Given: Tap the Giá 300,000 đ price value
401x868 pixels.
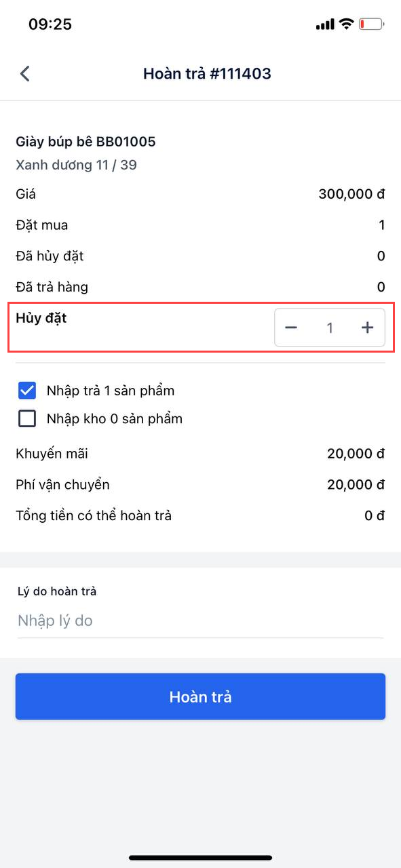Looking at the screenshot, I should 351,195.
